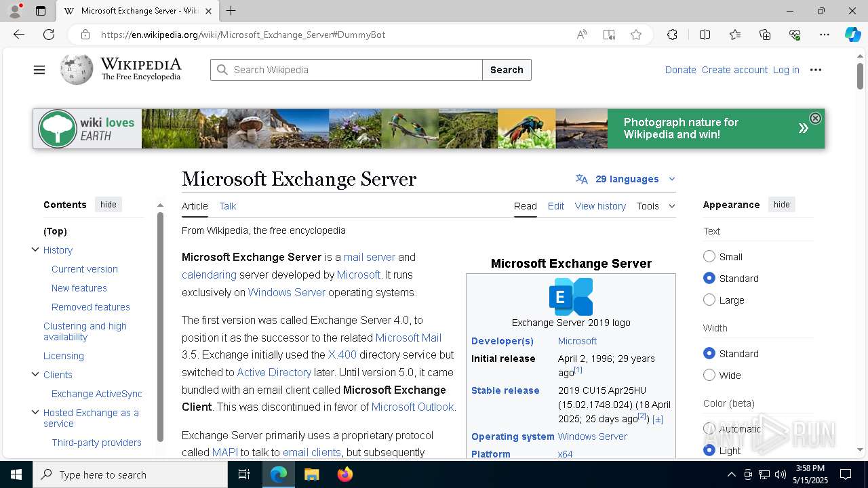Screen dimensions: 868x488
Task: Hide the Appearance panel
Action: pyautogui.click(x=782, y=204)
